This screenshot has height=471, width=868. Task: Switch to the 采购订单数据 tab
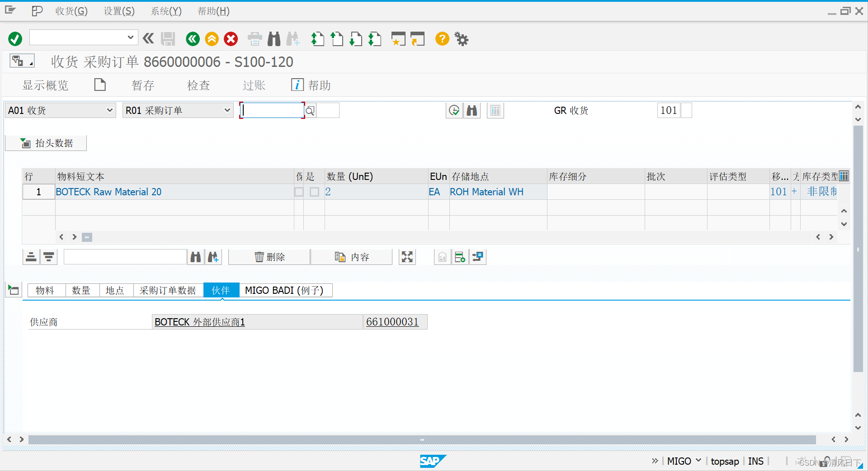pos(168,290)
